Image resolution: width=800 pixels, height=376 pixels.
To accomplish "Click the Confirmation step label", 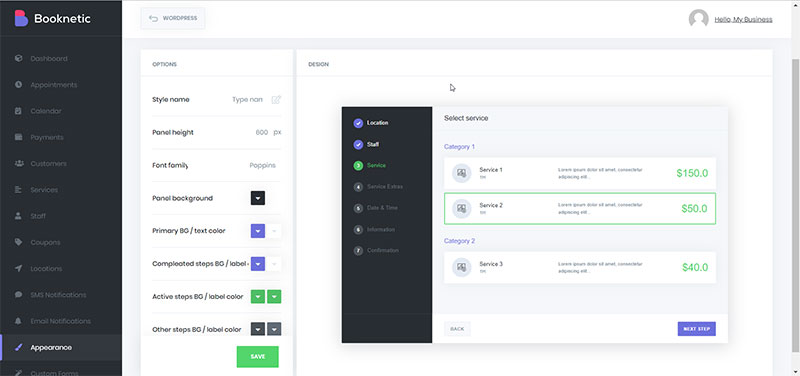I will 383,250.
